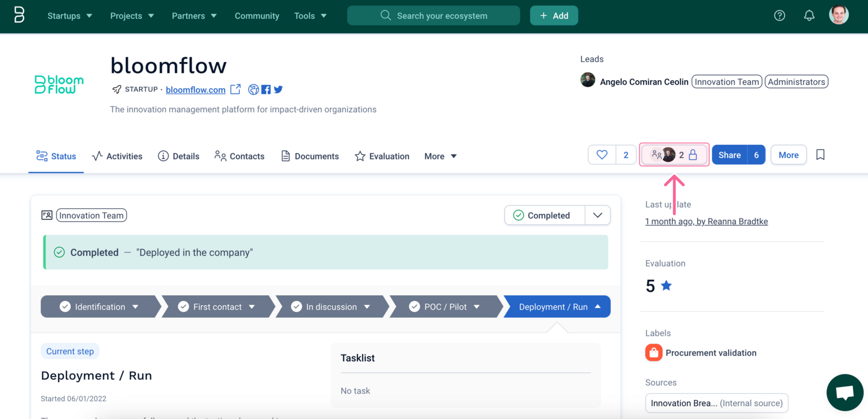868x419 pixels.
Task: Open the Innovation Brea... internal source
Action: click(717, 403)
